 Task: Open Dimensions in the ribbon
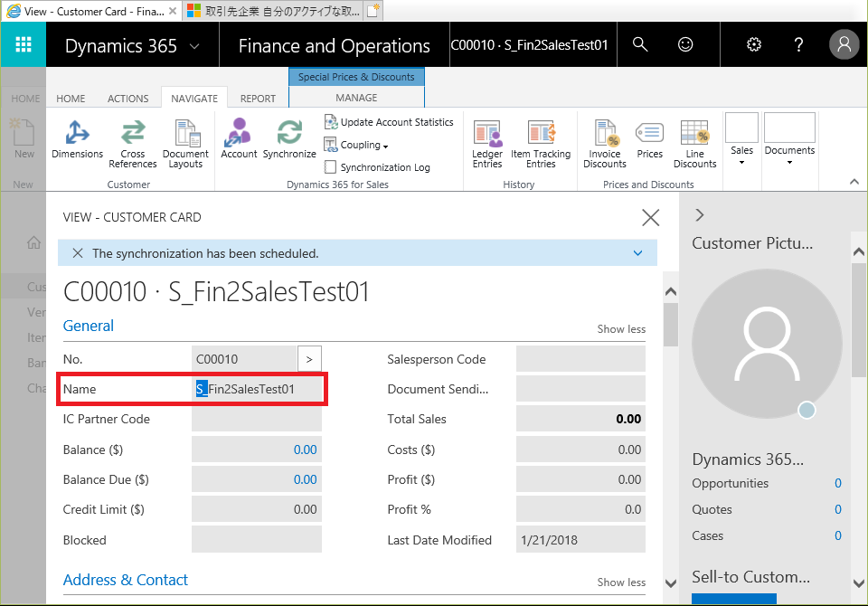(x=78, y=139)
